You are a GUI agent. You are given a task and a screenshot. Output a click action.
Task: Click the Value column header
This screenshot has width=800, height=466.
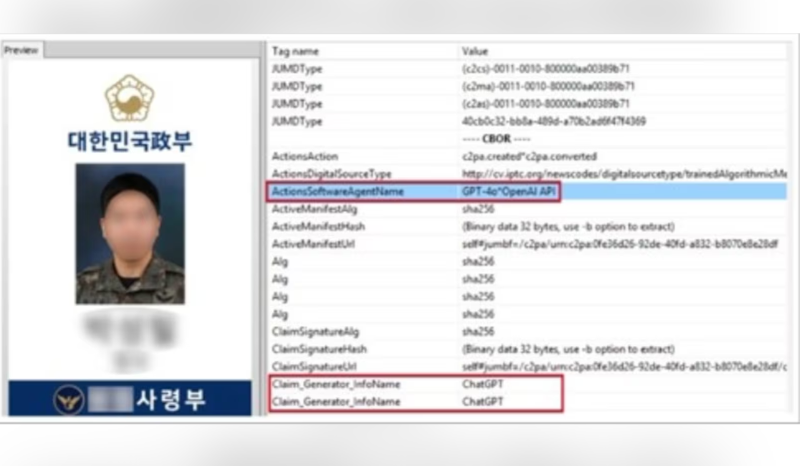coord(475,51)
